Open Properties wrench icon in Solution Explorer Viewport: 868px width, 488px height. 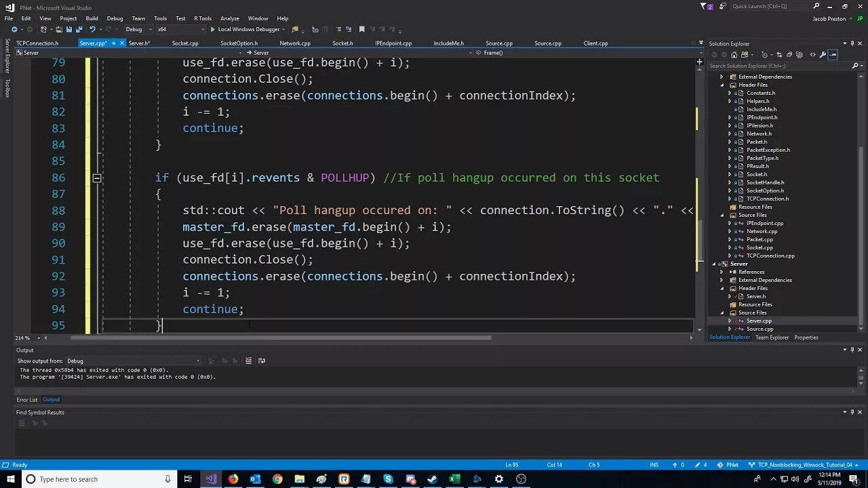(823, 55)
